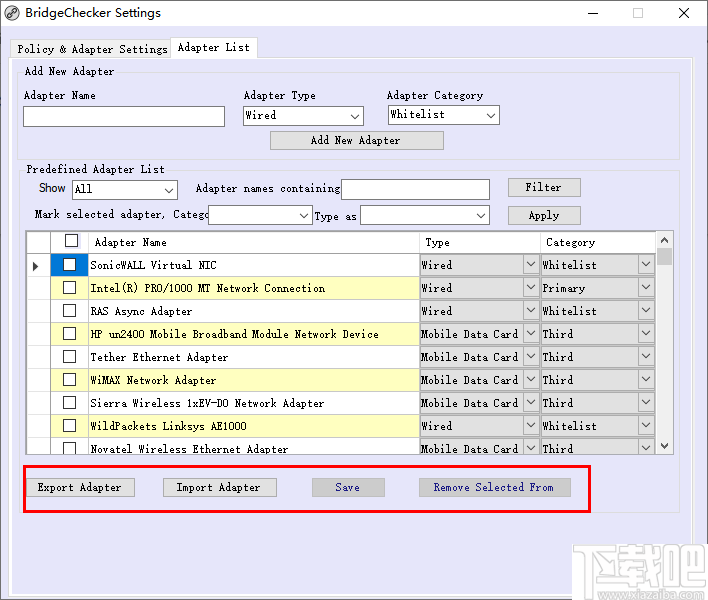The height and width of the screenshot is (600, 708).
Task: Check the Sierra Wireless 1xEV-DO checkbox
Action: 70,403
